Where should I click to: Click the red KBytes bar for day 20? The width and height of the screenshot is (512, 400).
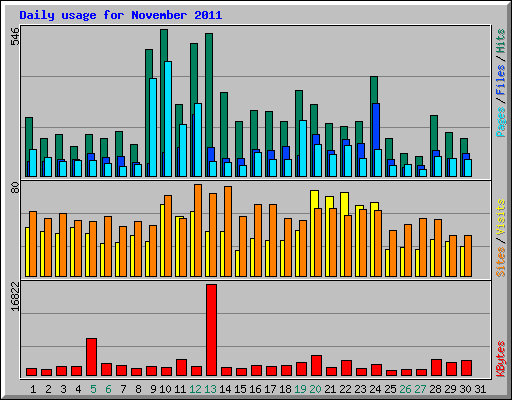pyautogui.click(x=316, y=365)
